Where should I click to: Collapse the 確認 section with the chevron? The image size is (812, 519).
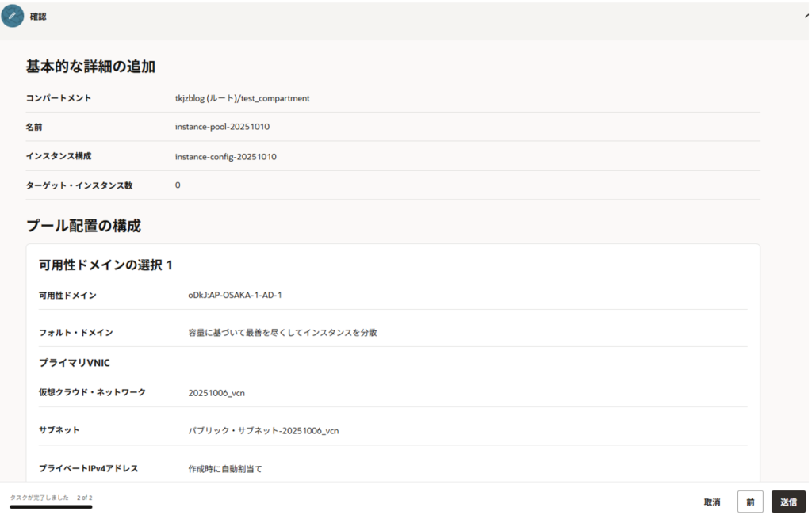(x=806, y=16)
